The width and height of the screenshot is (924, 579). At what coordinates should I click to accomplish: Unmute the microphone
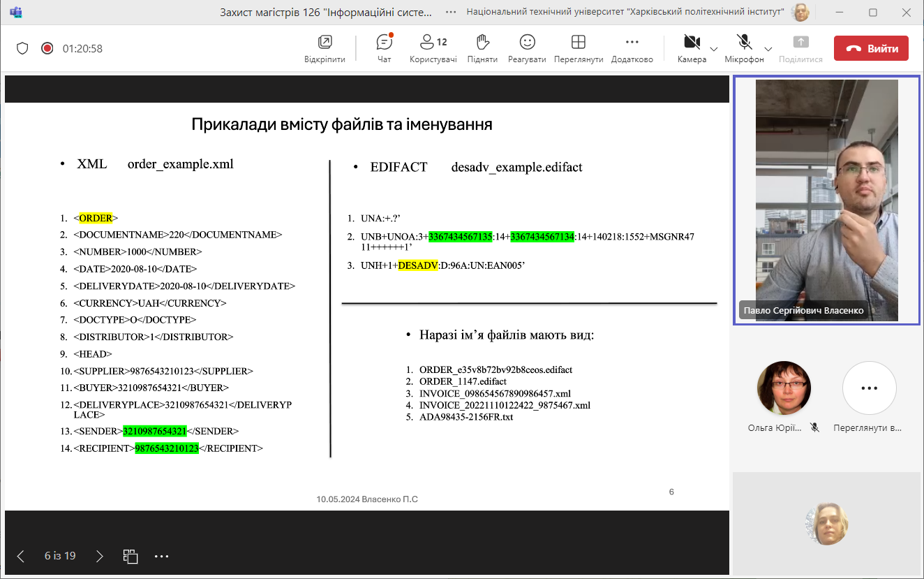click(x=744, y=48)
